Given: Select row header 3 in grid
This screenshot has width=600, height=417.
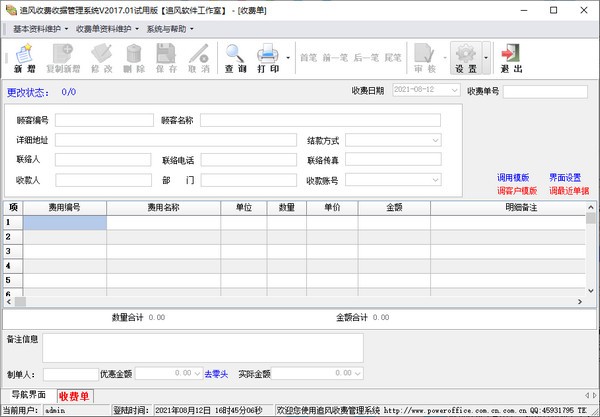Looking at the screenshot, I should [x=13, y=251].
